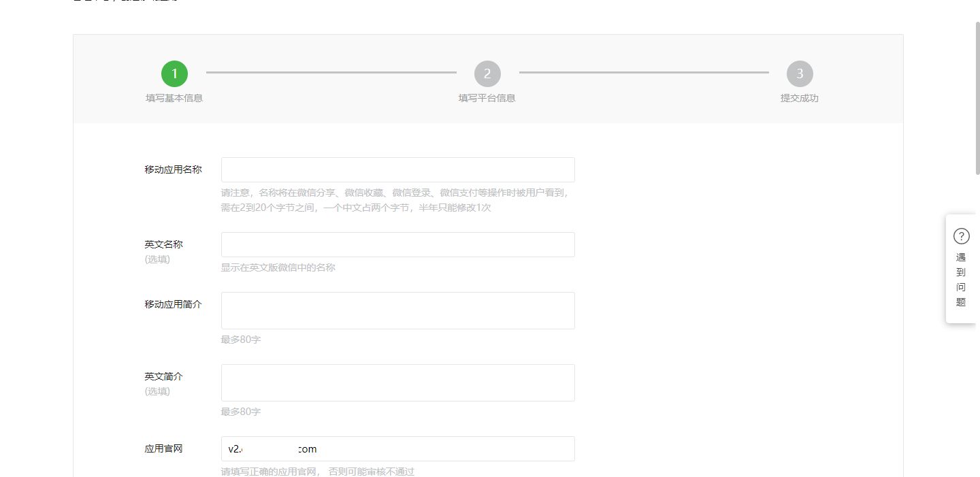
Task: Click the 显示在英文版微信中的名称 hint text
Action: click(x=278, y=267)
